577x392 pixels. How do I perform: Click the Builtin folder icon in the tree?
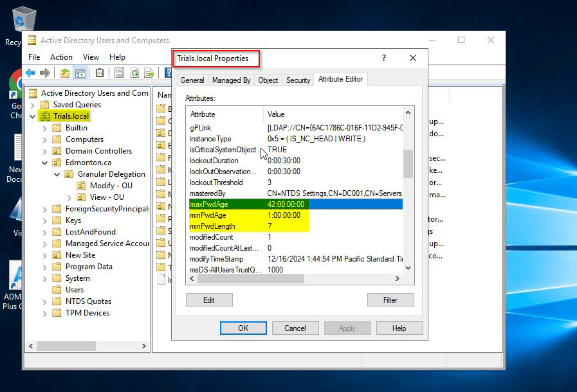pos(57,128)
